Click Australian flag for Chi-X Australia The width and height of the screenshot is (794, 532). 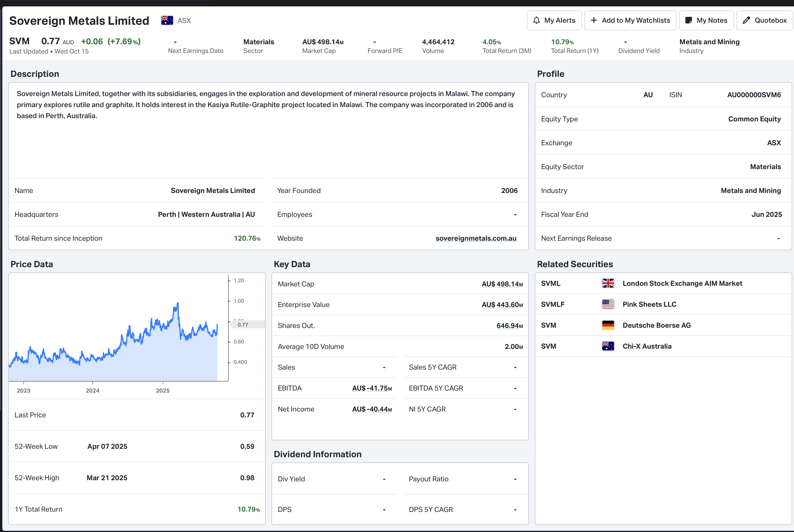[608, 346]
